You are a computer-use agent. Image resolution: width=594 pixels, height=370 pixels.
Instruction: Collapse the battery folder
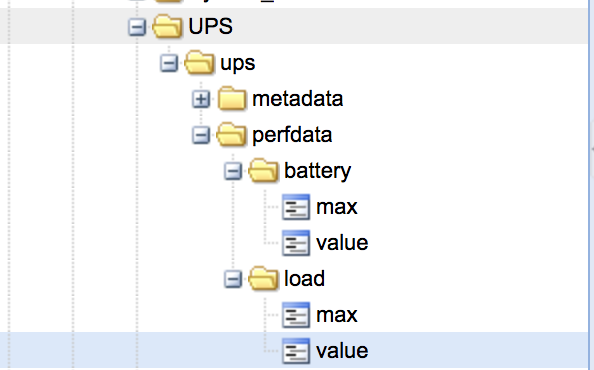(233, 171)
